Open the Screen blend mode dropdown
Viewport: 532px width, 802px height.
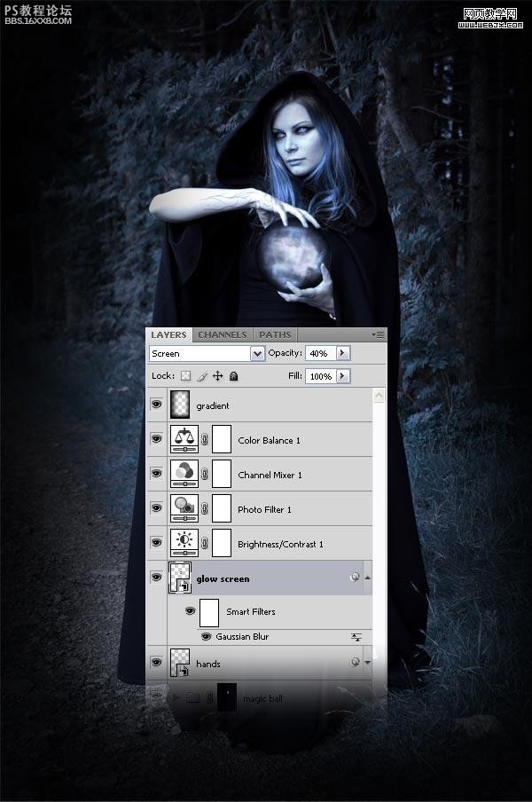[257, 353]
